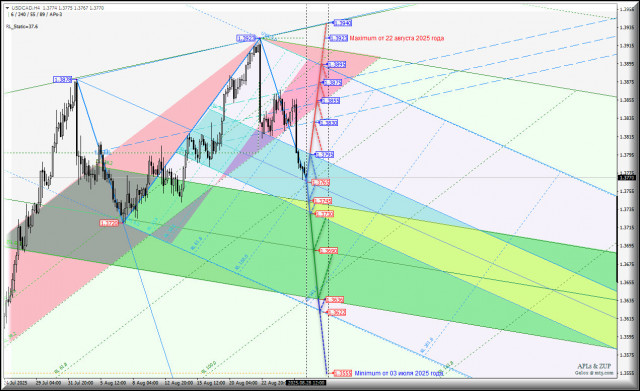This screenshot has width=640, height=391.
Task: Click 1.3915 on the price axis
Action: click(x=627, y=45)
